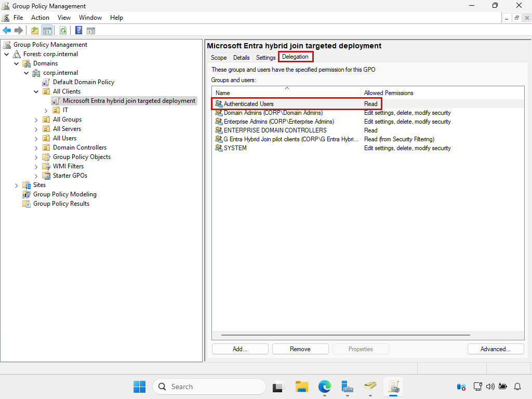Toggle the Show/Hide Console Tree icon
The height and width of the screenshot is (399, 532).
pos(47,31)
